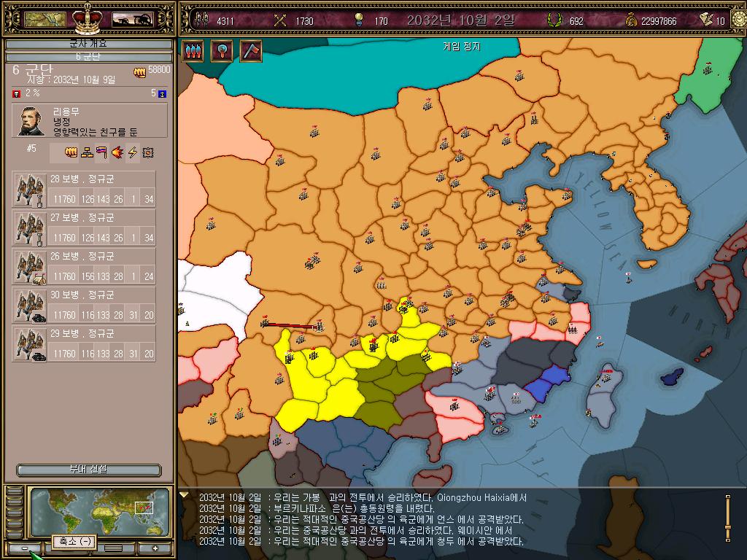Open the map view thumbnail in top bar
This screenshot has height=560, width=747.
tap(44, 20)
